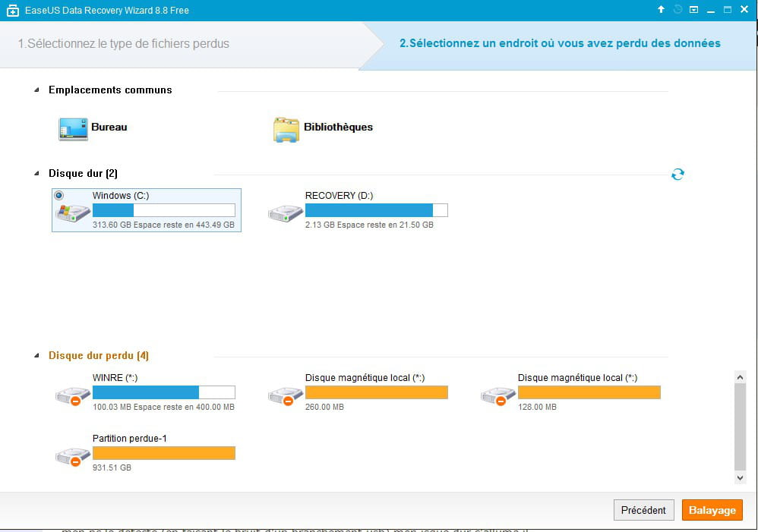Click the Bureau desktop icon
This screenshot has width=758, height=532.
pyautogui.click(x=73, y=129)
